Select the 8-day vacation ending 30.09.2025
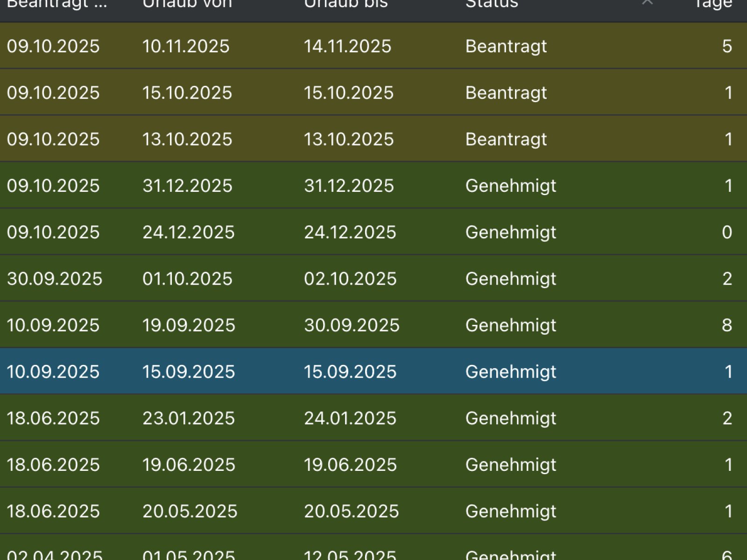 pyautogui.click(x=373, y=325)
